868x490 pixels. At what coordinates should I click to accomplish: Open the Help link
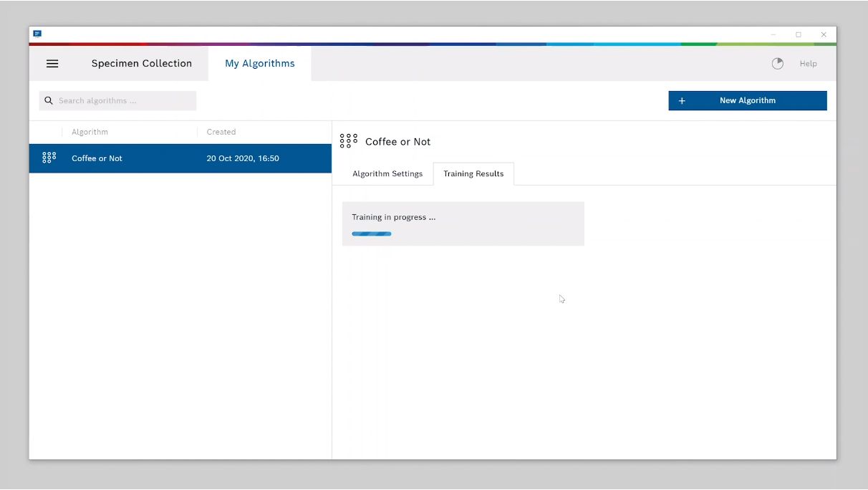click(x=808, y=64)
